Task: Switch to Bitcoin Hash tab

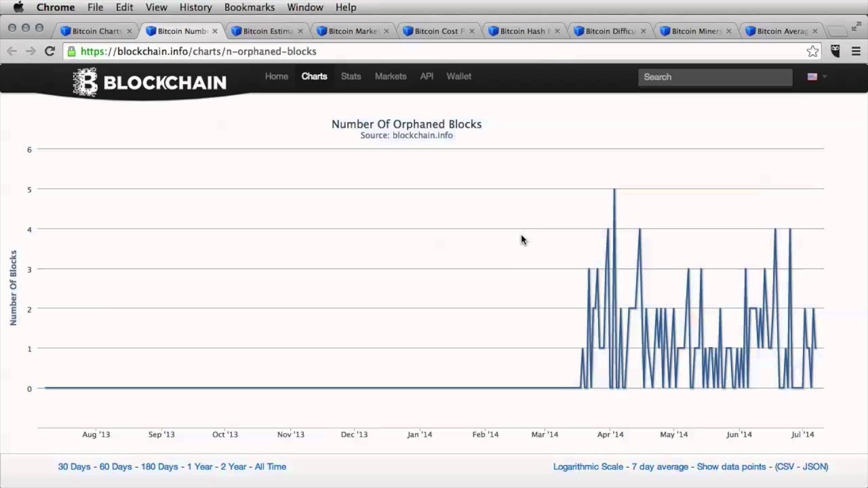Action: coord(525,31)
